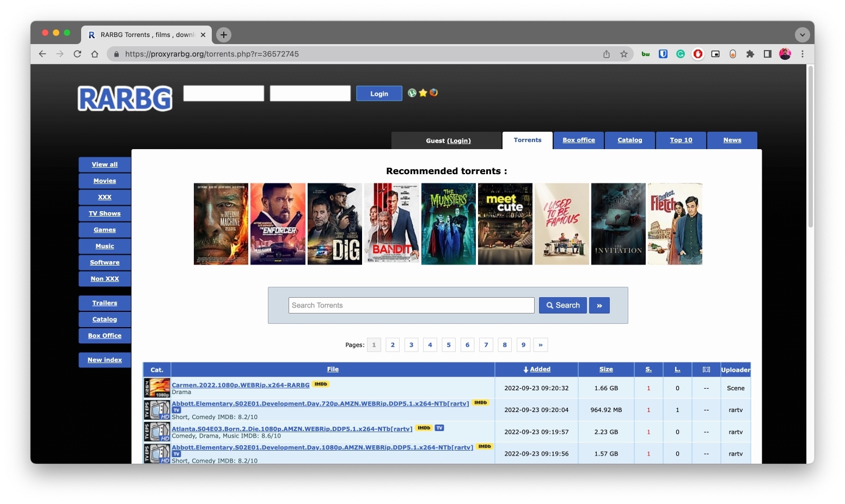Image resolution: width=845 pixels, height=504 pixels.
Task: Click the browser address bar URL
Action: pos(212,54)
